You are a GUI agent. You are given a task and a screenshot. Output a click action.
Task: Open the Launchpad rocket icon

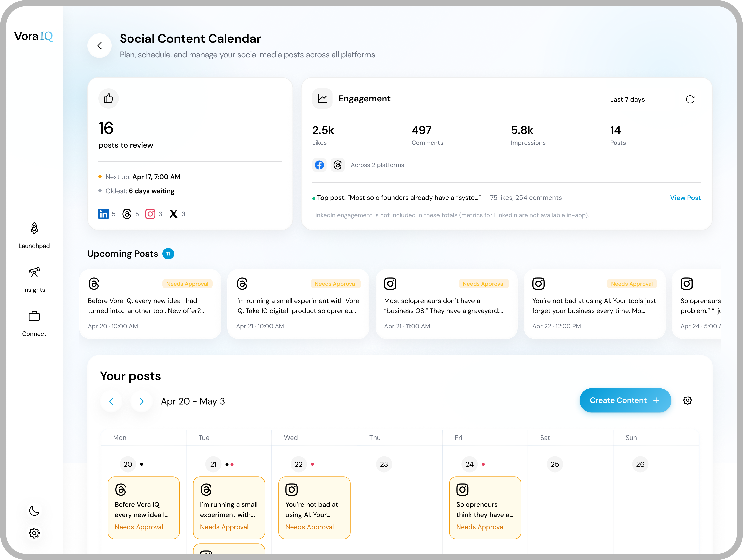[34, 228]
